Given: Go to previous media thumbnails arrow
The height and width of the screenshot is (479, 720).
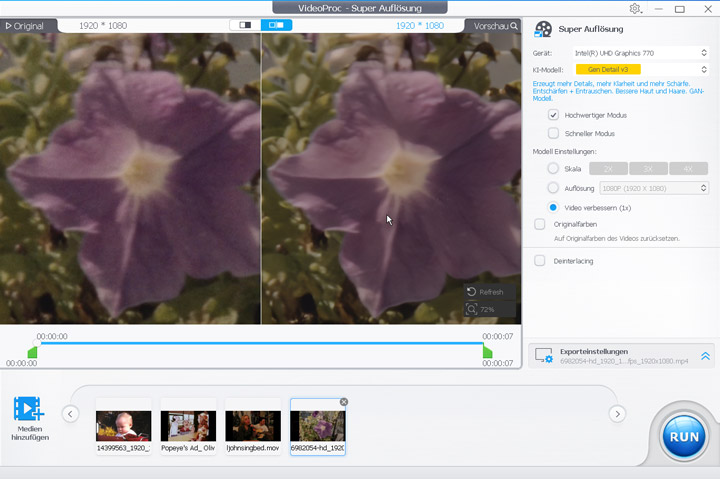Looking at the screenshot, I should click(70, 414).
